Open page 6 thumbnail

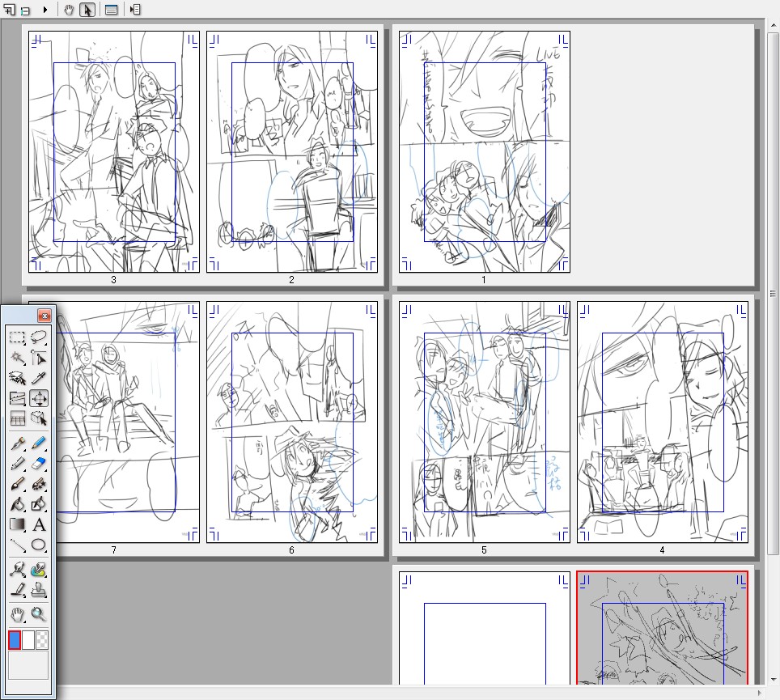pos(292,422)
